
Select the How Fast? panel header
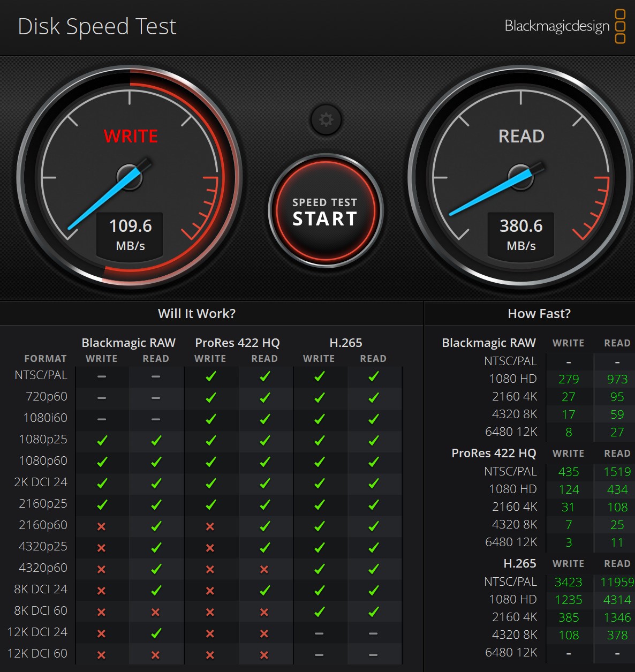coord(539,313)
